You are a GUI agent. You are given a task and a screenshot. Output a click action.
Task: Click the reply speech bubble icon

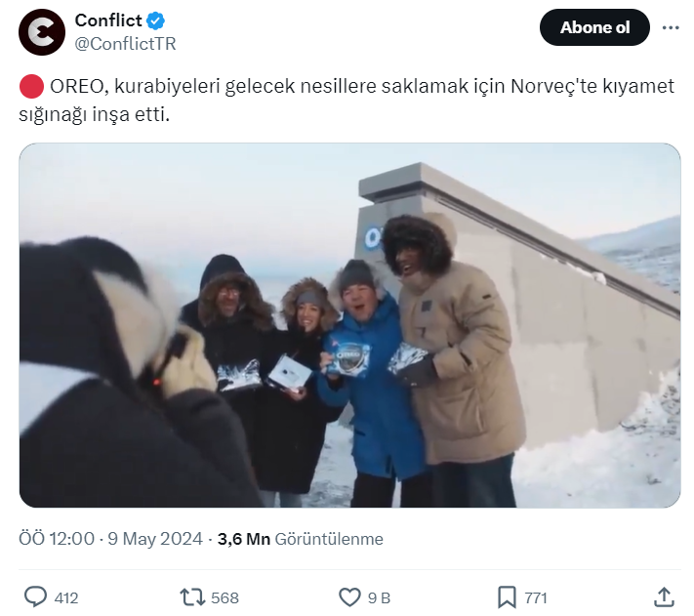pos(35,596)
